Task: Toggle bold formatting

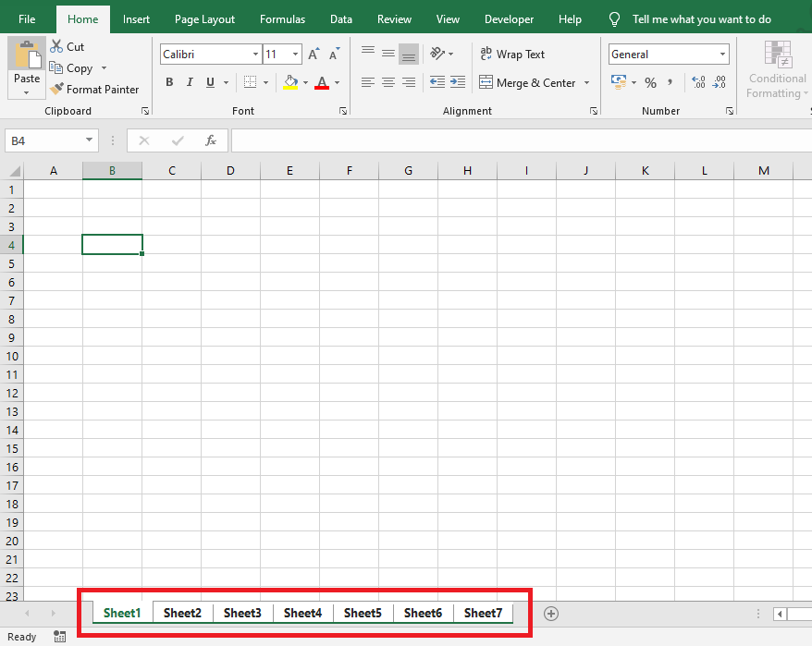Action: 169,83
